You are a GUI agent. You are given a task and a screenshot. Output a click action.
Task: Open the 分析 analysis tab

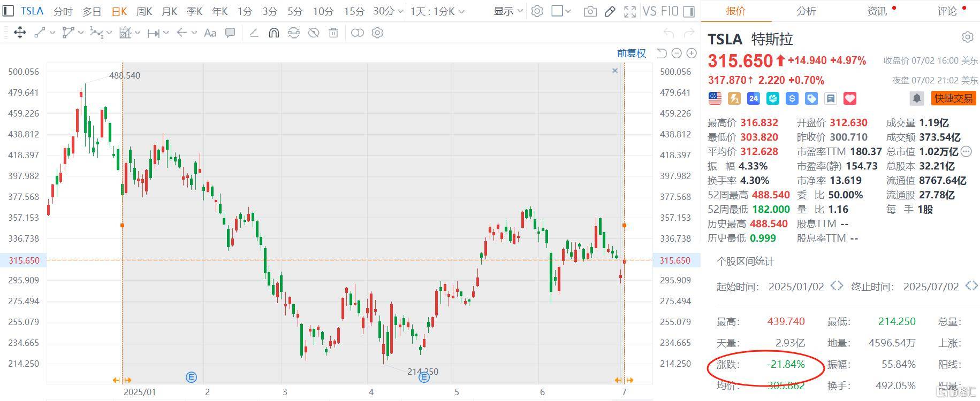tap(806, 11)
